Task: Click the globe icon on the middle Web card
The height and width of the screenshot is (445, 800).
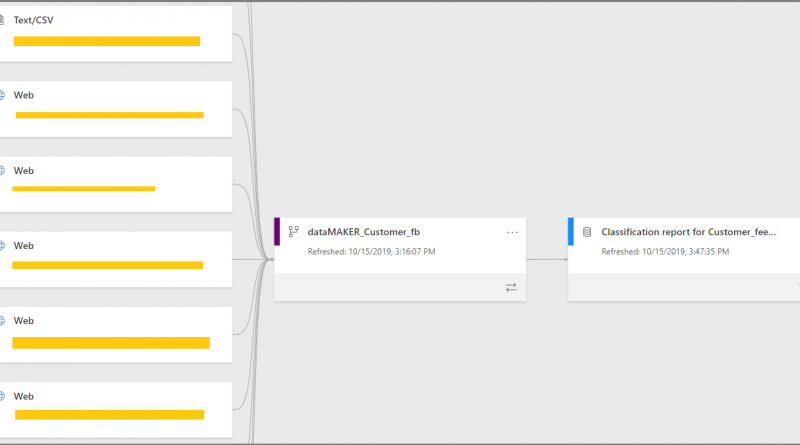Action: click(x=2, y=245)
